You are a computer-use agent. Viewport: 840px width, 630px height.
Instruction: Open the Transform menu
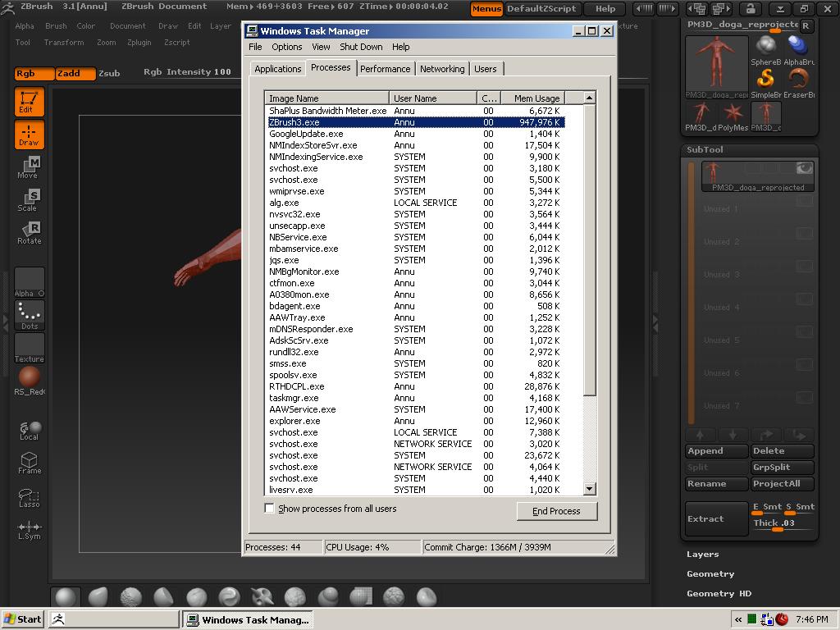tap(64, 43)
